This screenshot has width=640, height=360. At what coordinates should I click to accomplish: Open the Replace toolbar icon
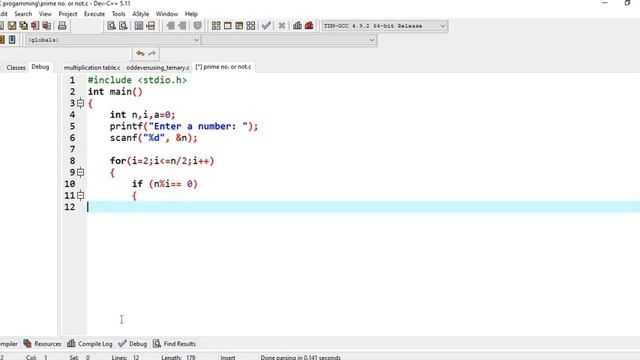[x=123, y=26]
